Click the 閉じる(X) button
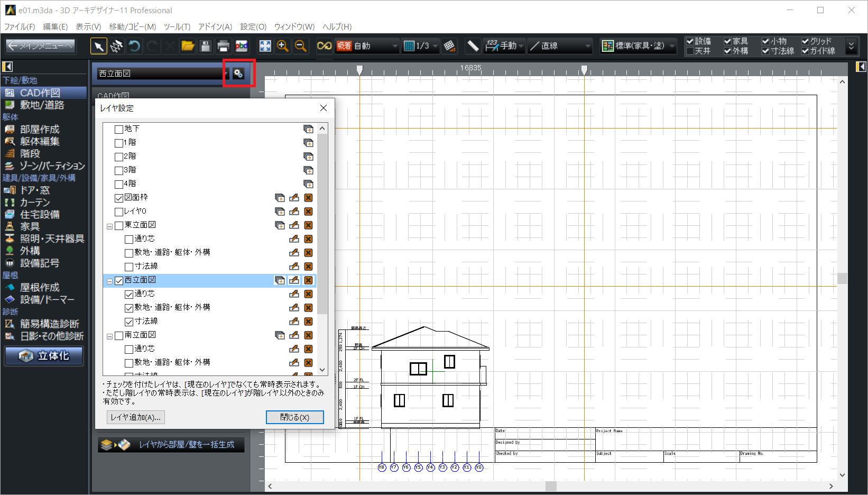This screenshot has width=868, height=495. tap(294, 417)
